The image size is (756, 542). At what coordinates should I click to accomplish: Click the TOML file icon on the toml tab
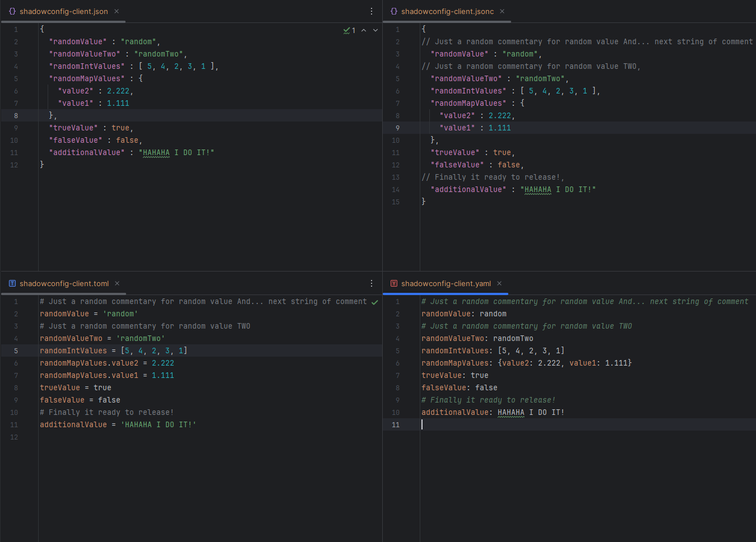coord(12,283)
